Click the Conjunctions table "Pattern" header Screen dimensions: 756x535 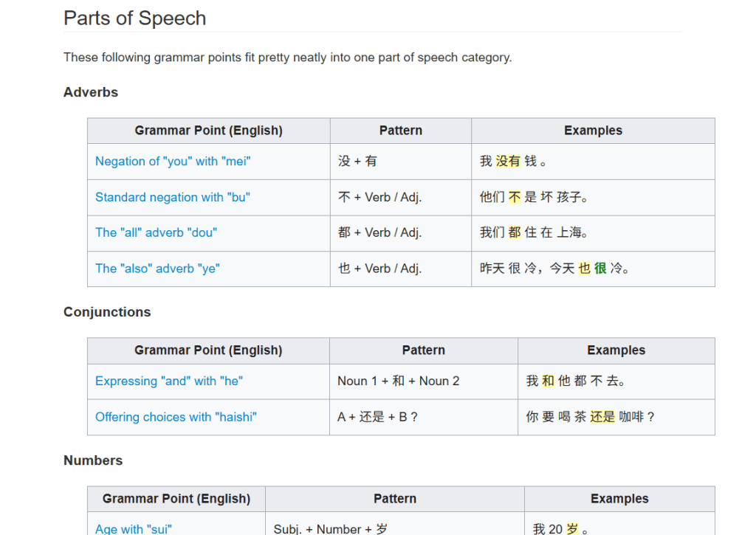[x=424, y=351]
